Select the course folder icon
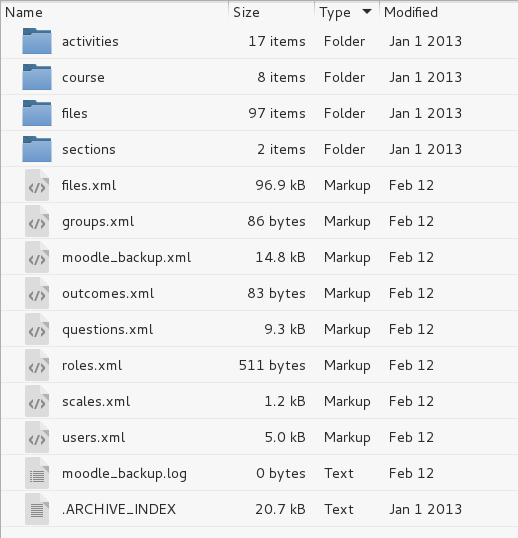 [37, 77]
